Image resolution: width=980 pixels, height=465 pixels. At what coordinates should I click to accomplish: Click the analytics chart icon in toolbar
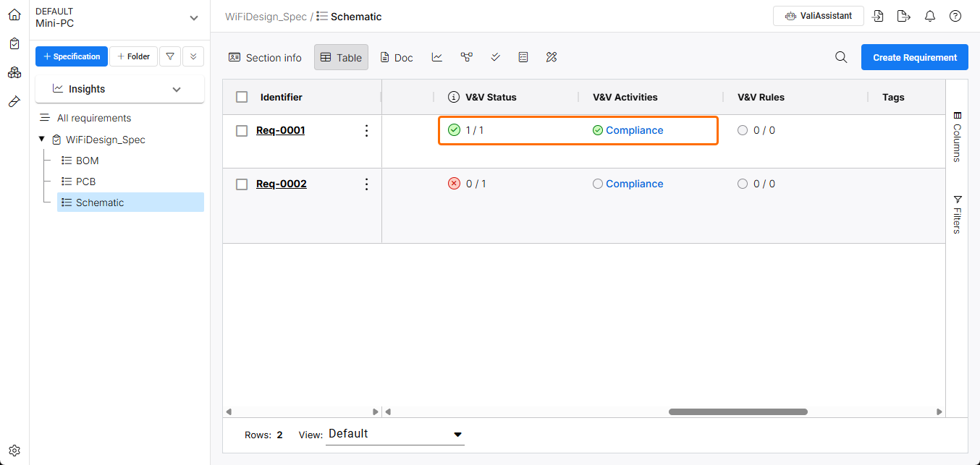click(x=437, y=57)
